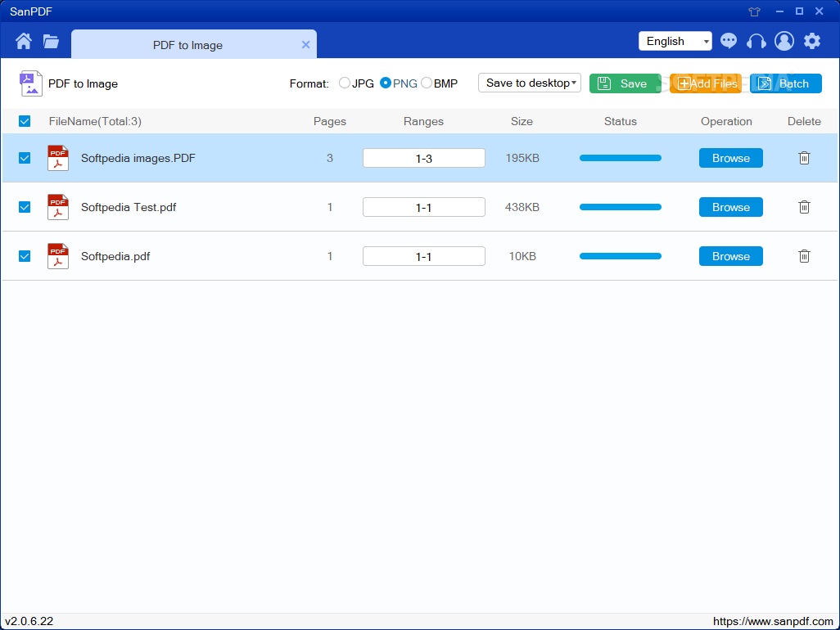Screen dimensions: 840x630
Task: Uncheck Softpedia images.PDF checkbox
Action: tap(25, 158)
